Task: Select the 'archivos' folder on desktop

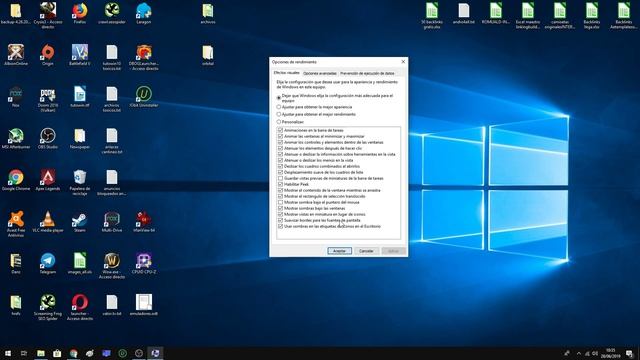Action: (208, 13)
